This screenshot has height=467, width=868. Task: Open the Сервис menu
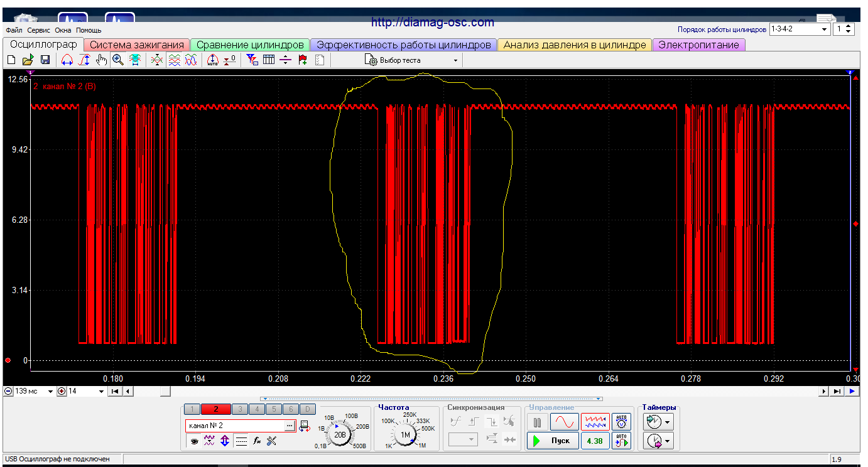(39, 30)
